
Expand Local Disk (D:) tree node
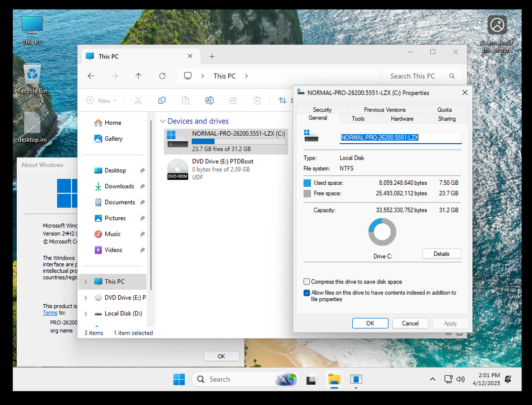pyautogui.click(x=86, y=314)
